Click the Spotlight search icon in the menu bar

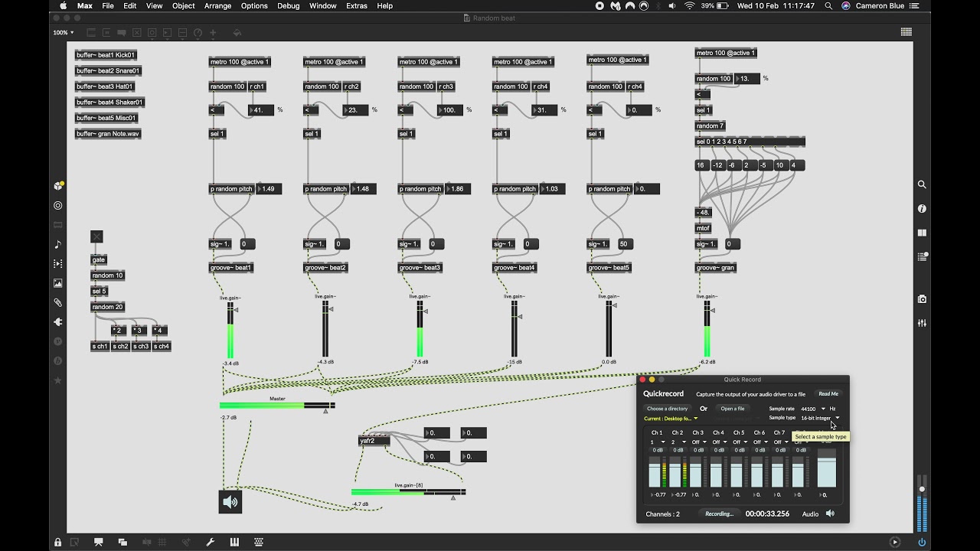828,5
